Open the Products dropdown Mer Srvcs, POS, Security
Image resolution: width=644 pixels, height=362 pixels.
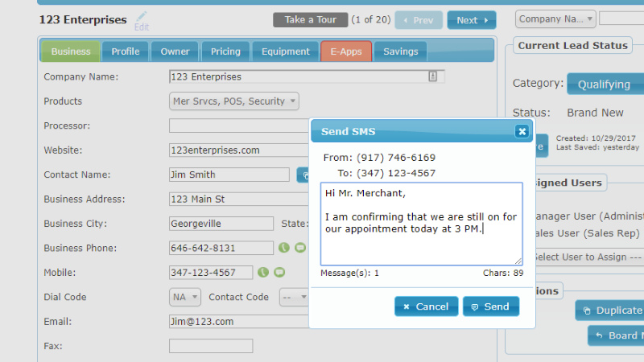coord(234,101)
